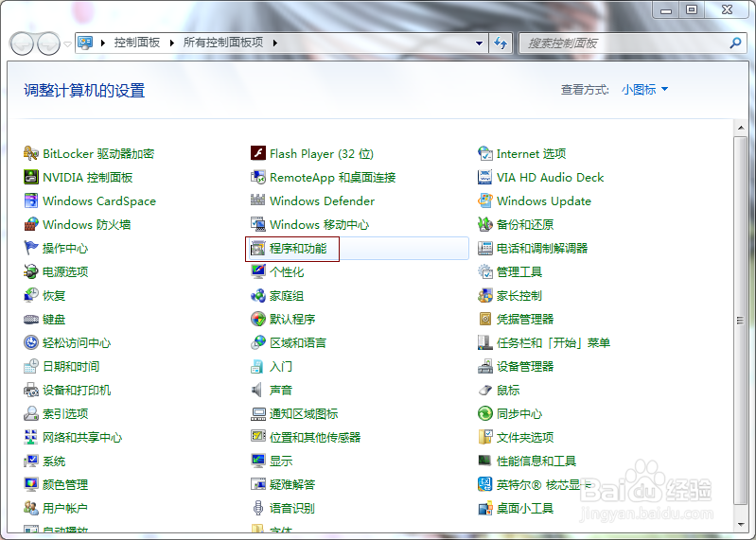Viewport: 756px width, 540px height.
Task: Expand the address bar history dropdown
Action: tap(479, 44)
